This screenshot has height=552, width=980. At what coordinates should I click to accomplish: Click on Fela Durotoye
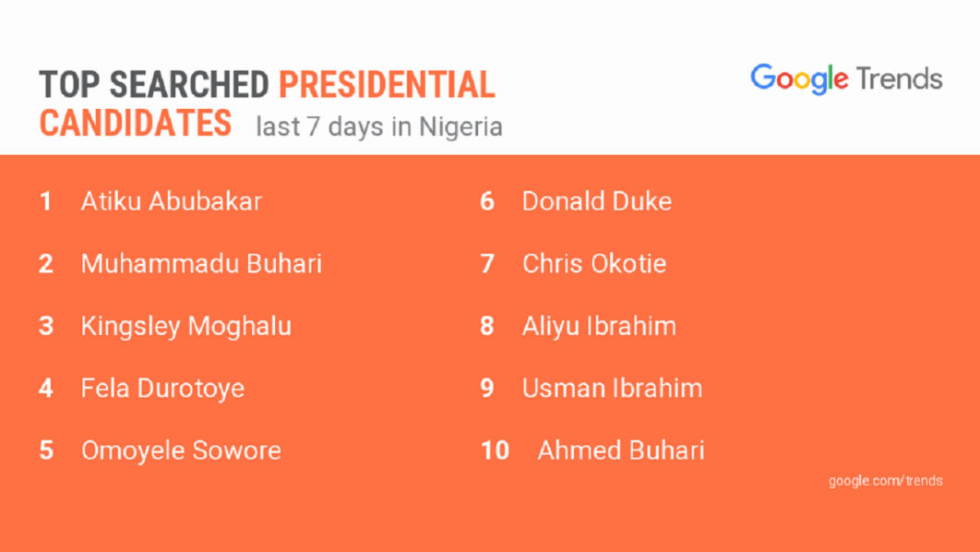pyautogui.click(x=162, y=388)
